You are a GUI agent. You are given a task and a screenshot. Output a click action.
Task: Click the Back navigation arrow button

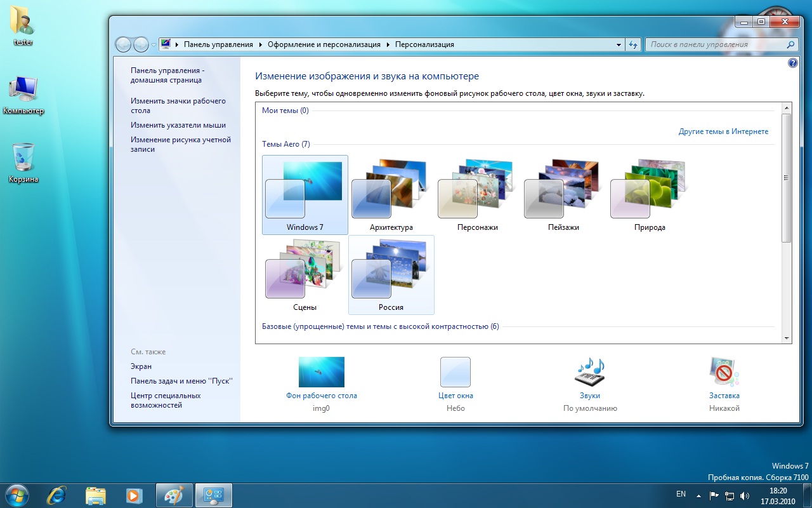coord(123,44)
